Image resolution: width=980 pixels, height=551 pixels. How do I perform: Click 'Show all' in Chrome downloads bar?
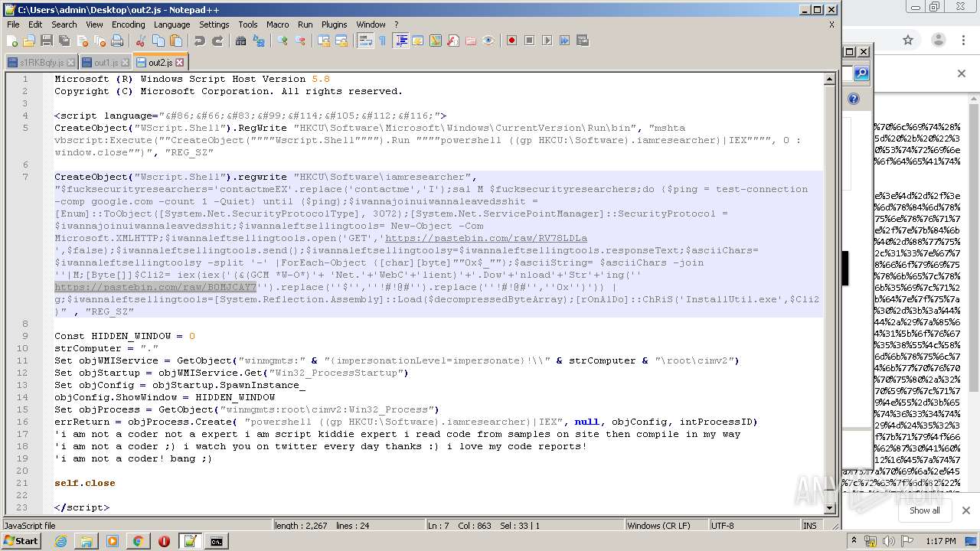click(x=925, y=510)
